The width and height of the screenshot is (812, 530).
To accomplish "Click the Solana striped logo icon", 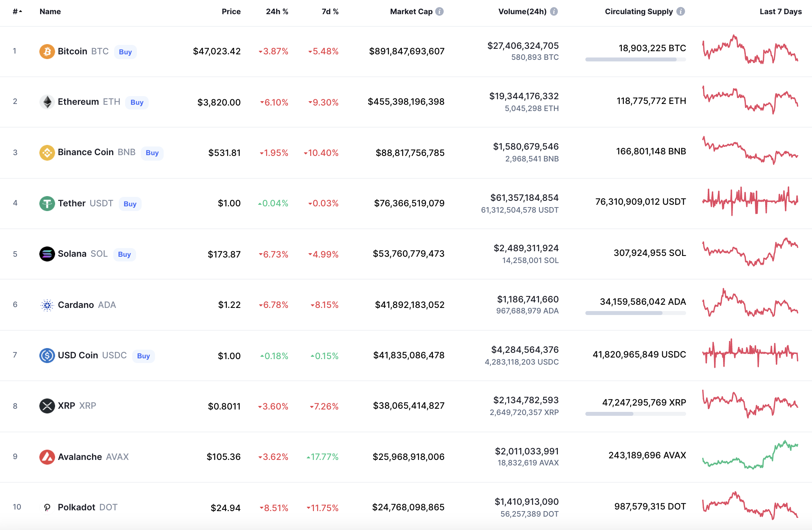I will tap(47, 254).
